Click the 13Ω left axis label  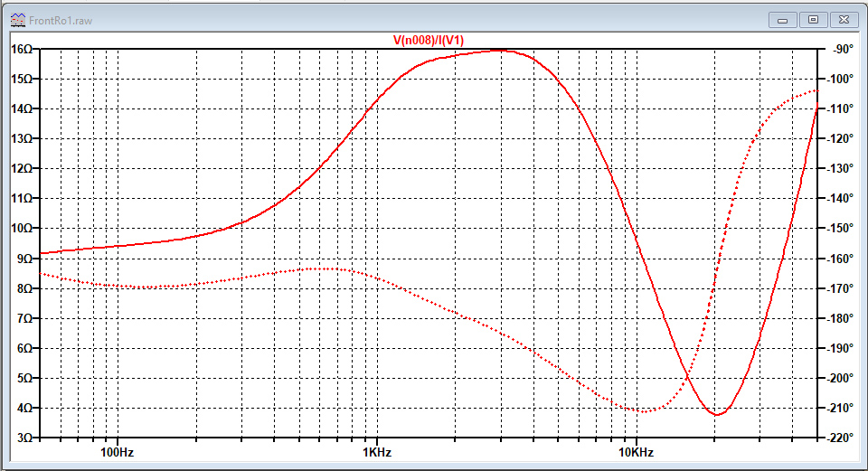click(x=22, y=139)
